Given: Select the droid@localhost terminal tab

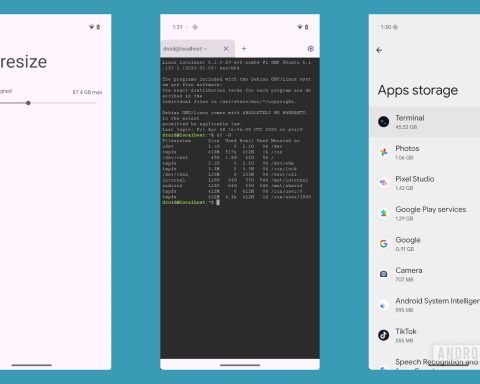Looking at the screenshot, I should (x=198, y=49).
